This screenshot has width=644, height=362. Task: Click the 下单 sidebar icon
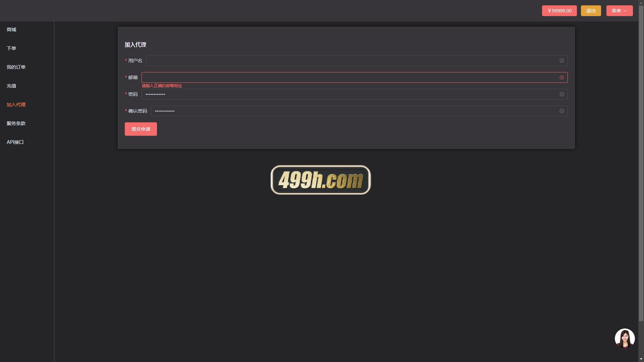(11, 48)
